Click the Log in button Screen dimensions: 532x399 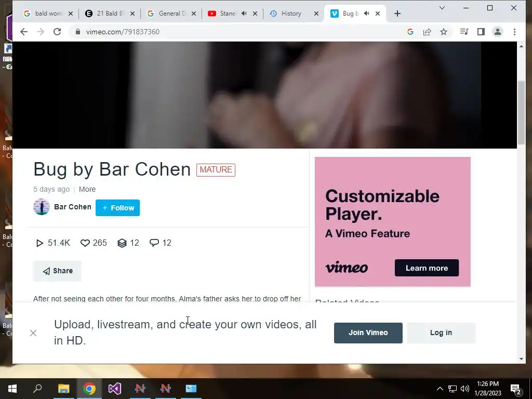[441, 333]
